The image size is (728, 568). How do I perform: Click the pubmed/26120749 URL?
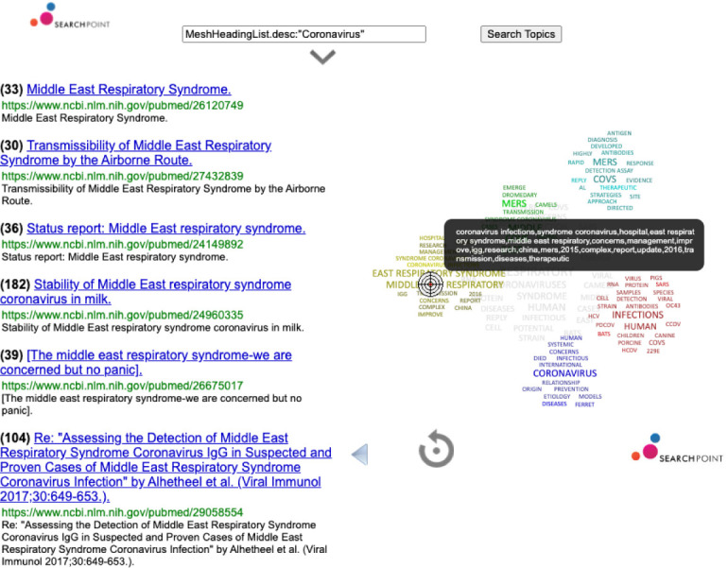coord(123,105)
